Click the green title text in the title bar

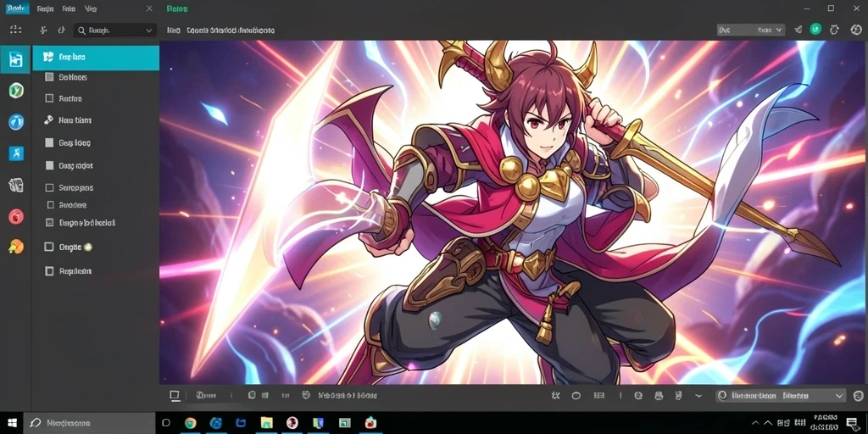[x=177, y=8]
